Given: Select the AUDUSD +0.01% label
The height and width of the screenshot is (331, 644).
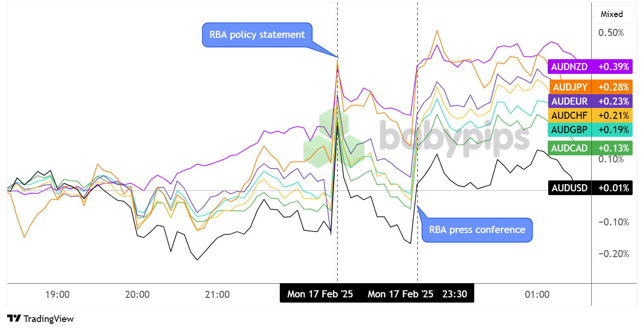Looking at the screenshot, I should (x=589, y=188).
